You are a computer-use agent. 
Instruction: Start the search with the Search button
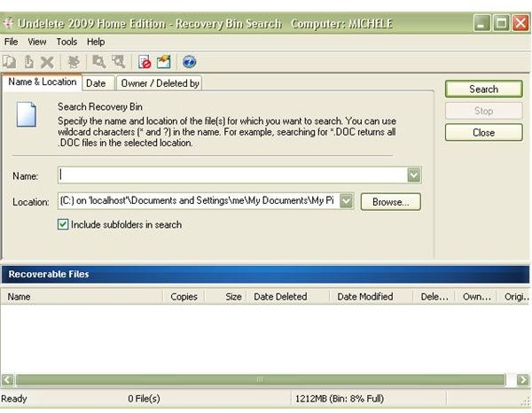[483, 89]
